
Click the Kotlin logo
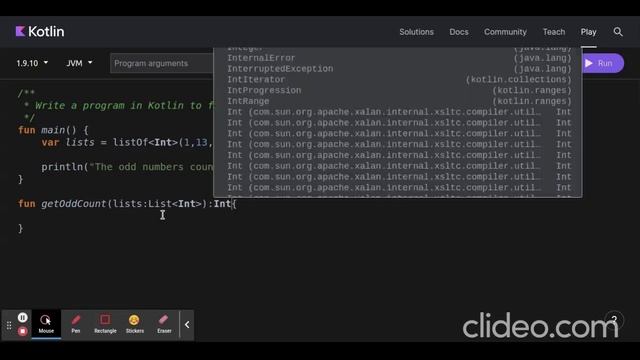click(x=40, y=31)
